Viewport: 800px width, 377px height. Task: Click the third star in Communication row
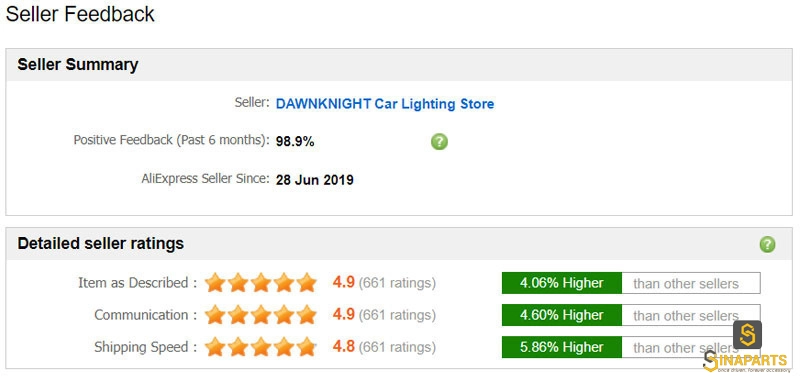(x=261, y=315)
